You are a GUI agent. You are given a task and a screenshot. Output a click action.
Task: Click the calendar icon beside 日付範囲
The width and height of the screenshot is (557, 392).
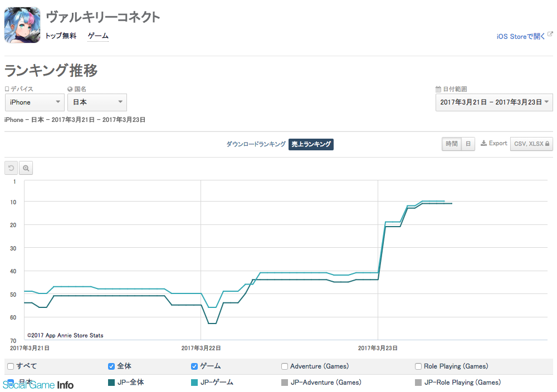click(438, 89)
